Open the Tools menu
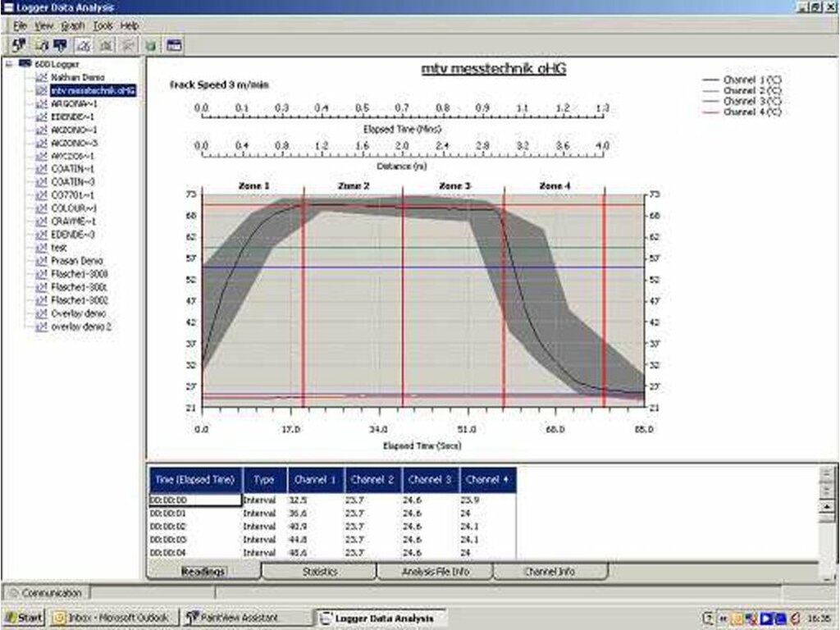The image size is (840, 630). click(x=103, y=25)
